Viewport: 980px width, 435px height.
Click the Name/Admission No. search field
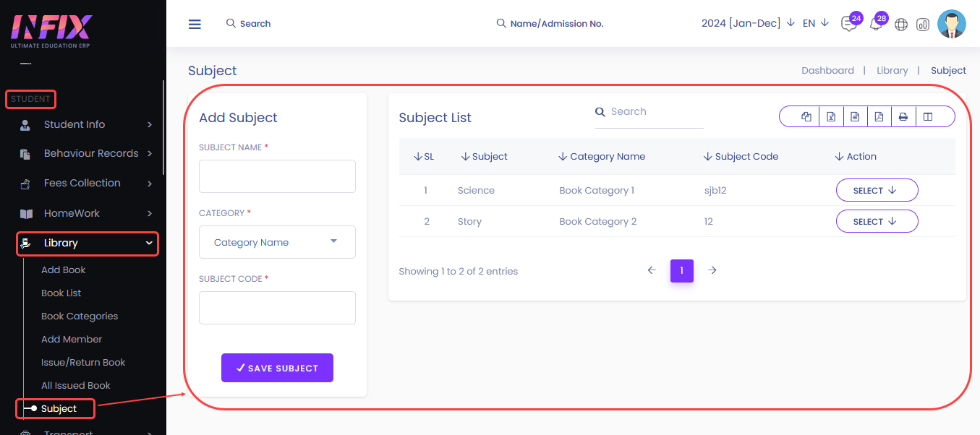(557, 23)
